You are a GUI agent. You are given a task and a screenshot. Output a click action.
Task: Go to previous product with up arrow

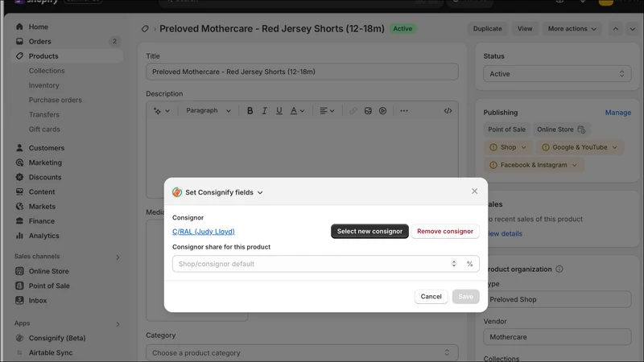pos(615,29)
